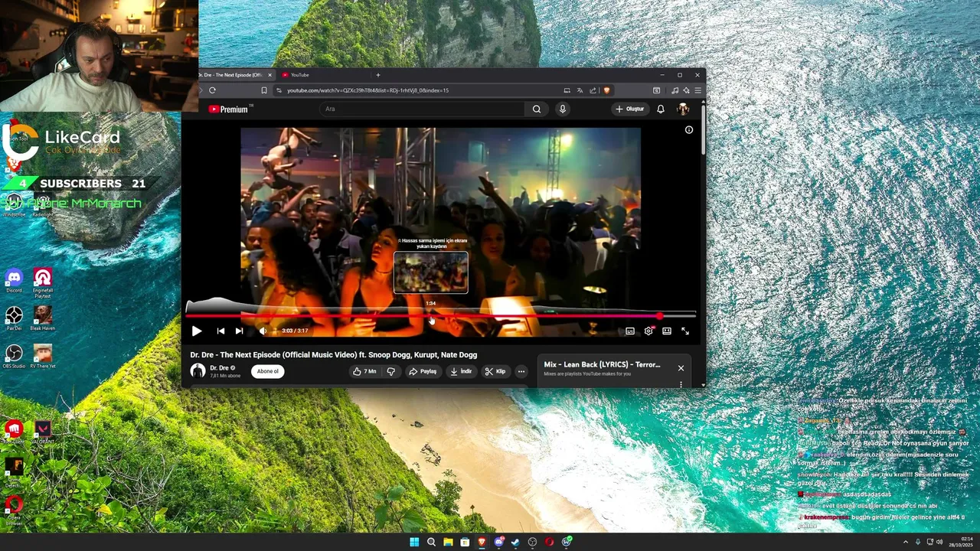Mute the video volume speaker icon
This screenshot has height=551, width=980.
tap(262, 331)
